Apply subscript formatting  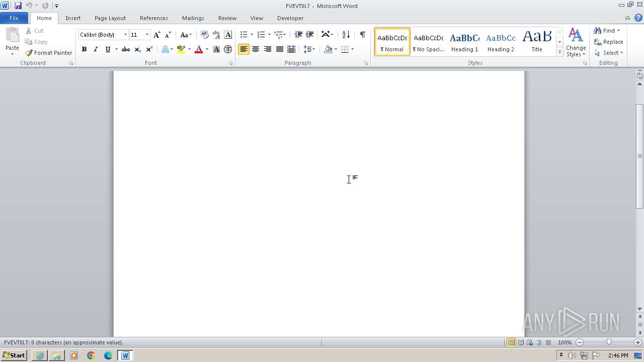click(137, 49)
